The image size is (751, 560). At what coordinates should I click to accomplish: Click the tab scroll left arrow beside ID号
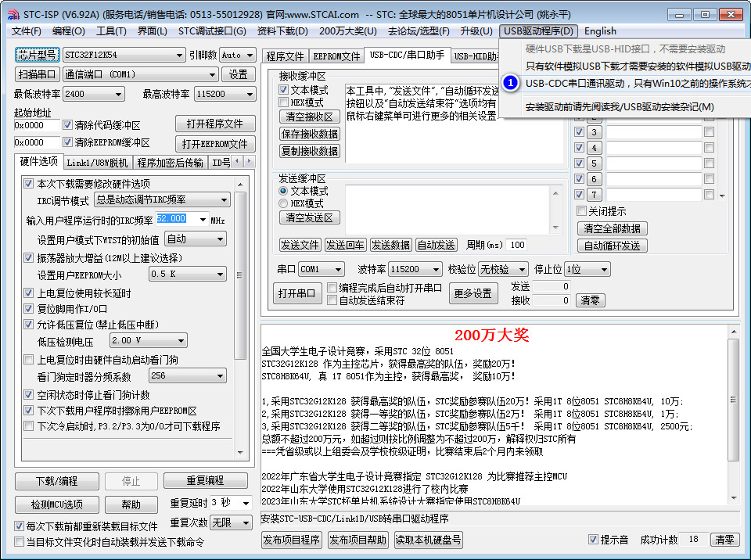pos(238,161)
